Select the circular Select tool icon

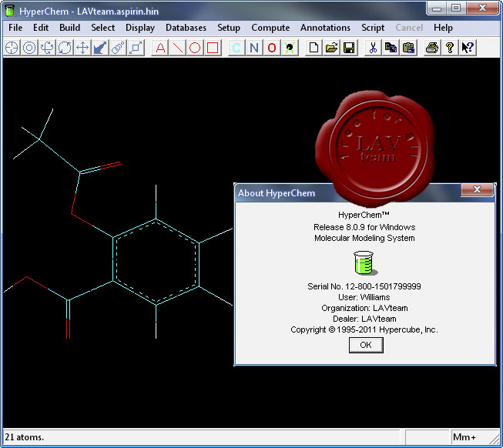pos(29,48)
